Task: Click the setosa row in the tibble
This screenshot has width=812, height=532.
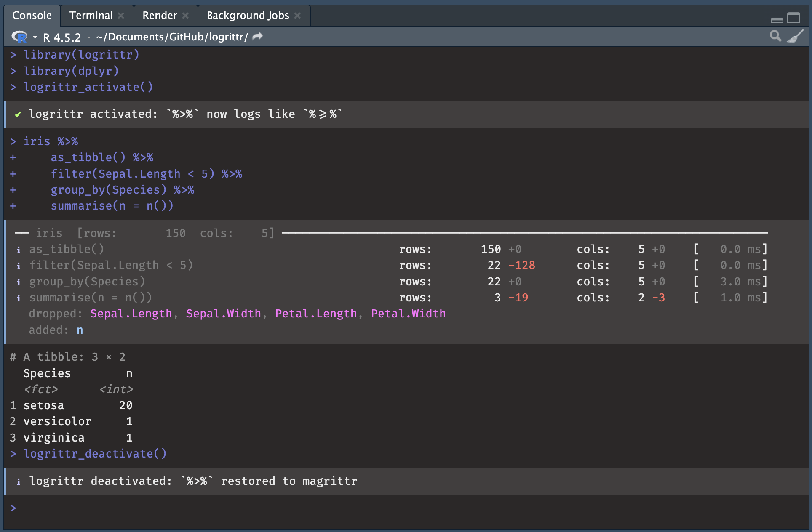Action: click(x=71, y=405)
